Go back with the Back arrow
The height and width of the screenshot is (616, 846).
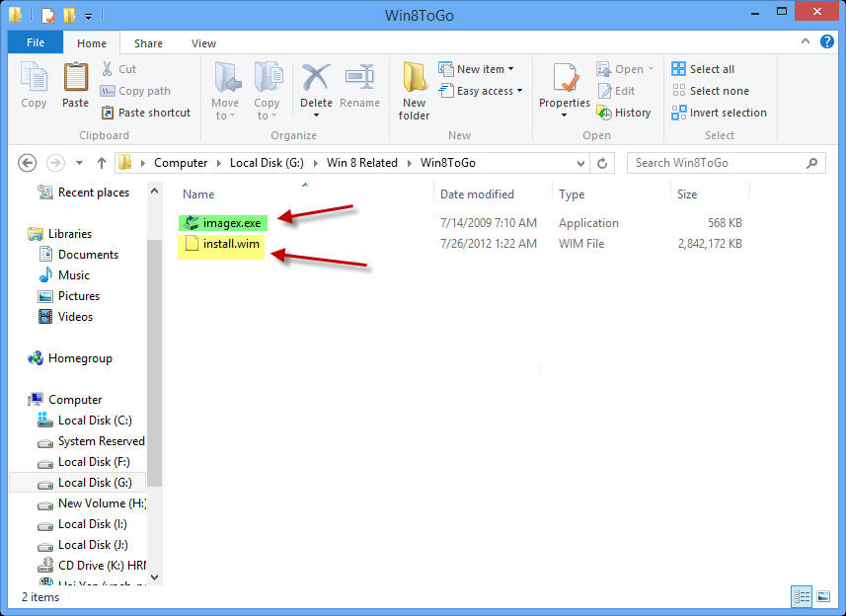[x=27, y=162]
